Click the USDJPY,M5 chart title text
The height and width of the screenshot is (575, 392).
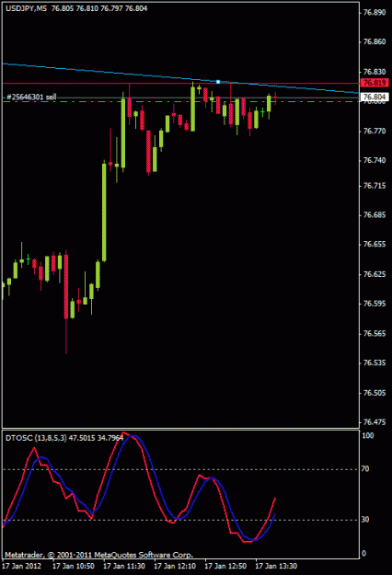(x=26, y=8)
